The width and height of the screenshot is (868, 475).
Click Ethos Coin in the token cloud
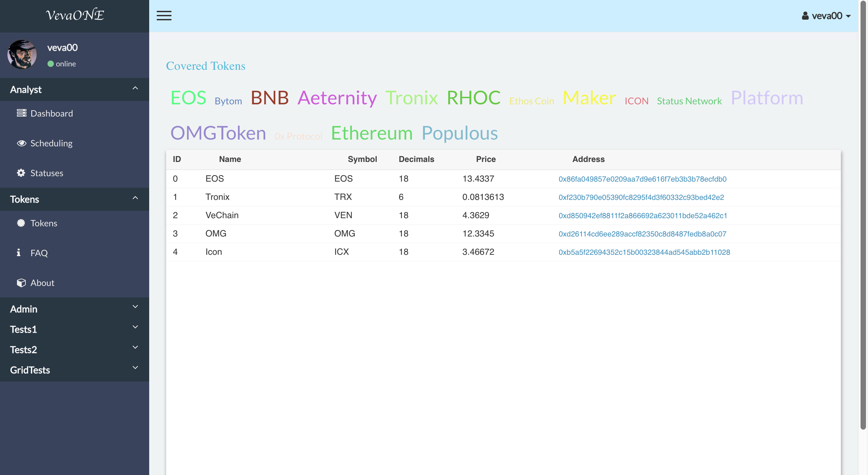(532, 101)
